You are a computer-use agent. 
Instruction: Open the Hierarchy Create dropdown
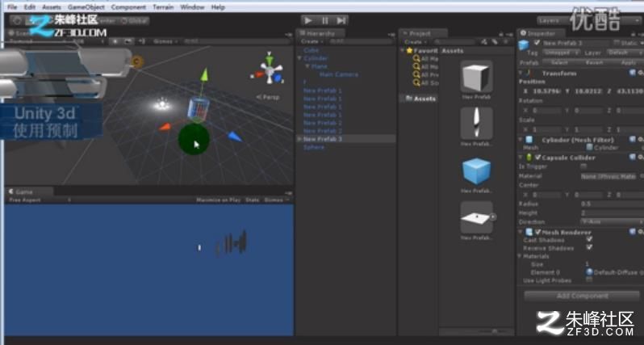click(x=311, y=41)
